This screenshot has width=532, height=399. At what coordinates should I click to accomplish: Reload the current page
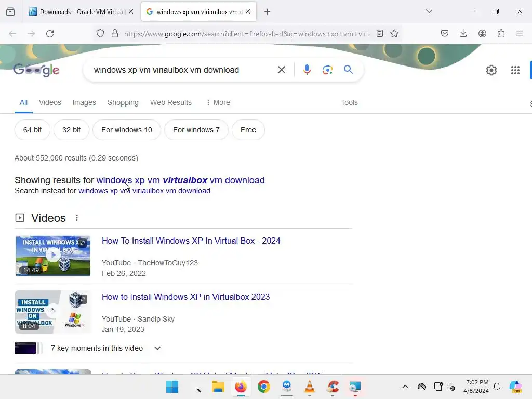pyautogui.click(x=50, y=34)
